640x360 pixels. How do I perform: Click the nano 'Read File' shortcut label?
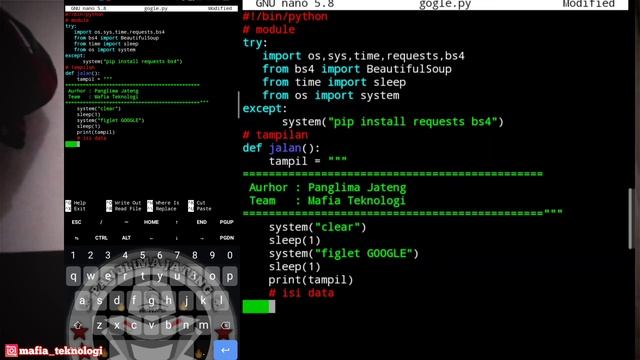[x=127, y=209]
